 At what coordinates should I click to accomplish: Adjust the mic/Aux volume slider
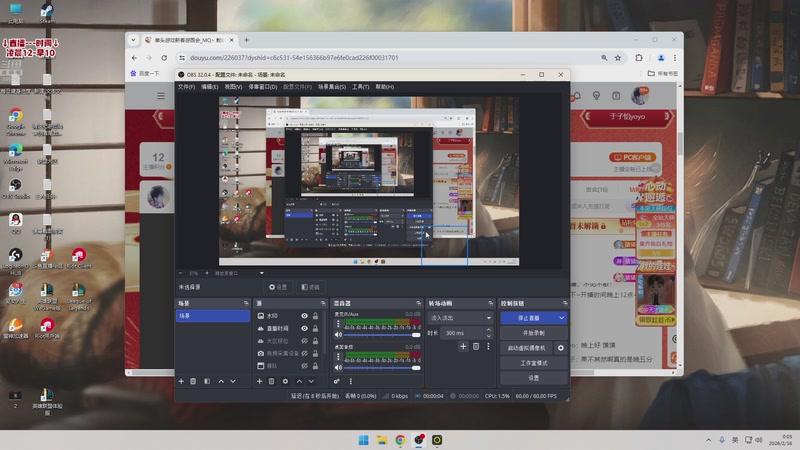point(382,335)
